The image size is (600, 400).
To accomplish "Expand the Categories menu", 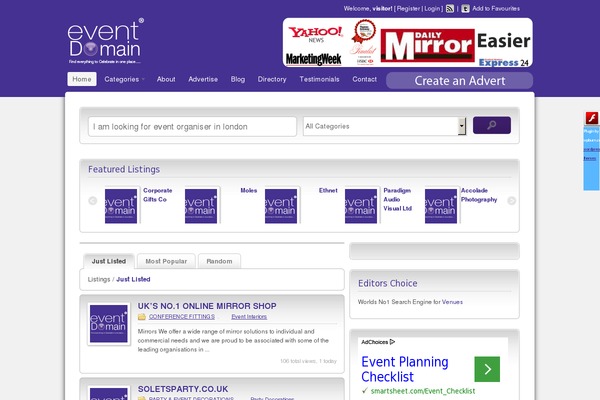I will pos(124,79).
